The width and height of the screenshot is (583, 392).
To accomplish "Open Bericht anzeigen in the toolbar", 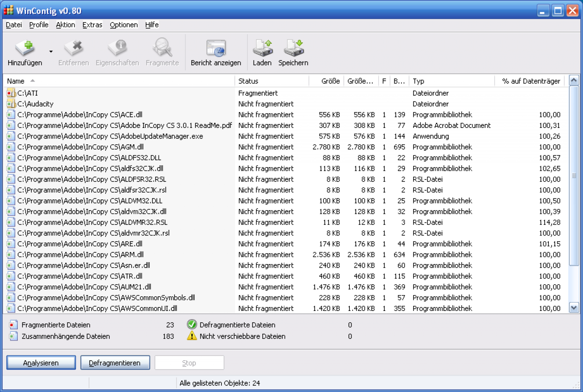I will pyautogui.click(x=216, y=52).
